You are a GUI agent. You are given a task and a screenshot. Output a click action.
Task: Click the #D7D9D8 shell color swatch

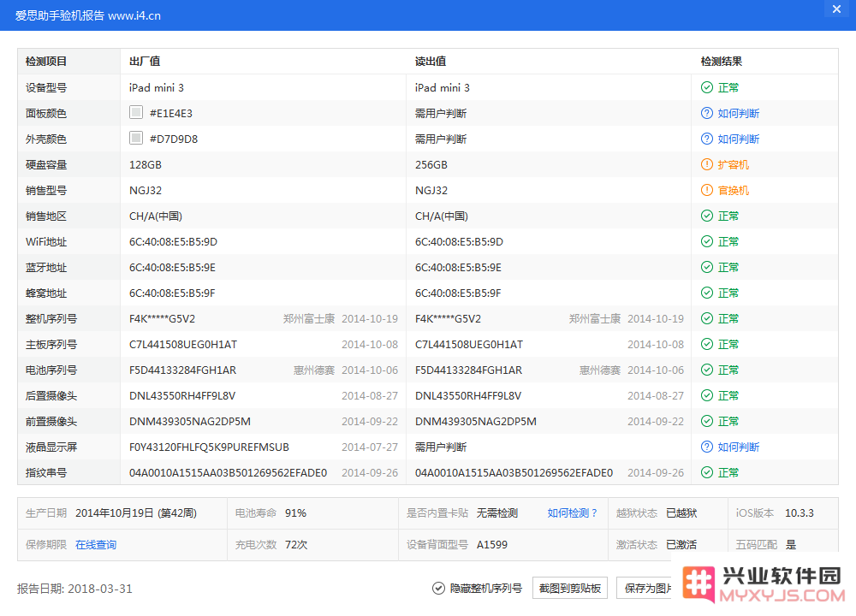coord(136,138)
